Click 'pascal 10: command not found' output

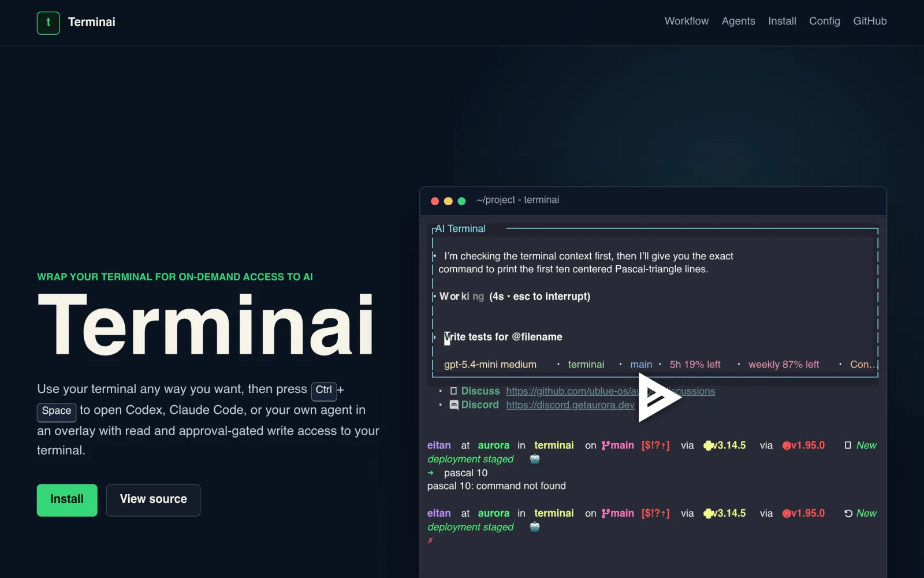497,486
